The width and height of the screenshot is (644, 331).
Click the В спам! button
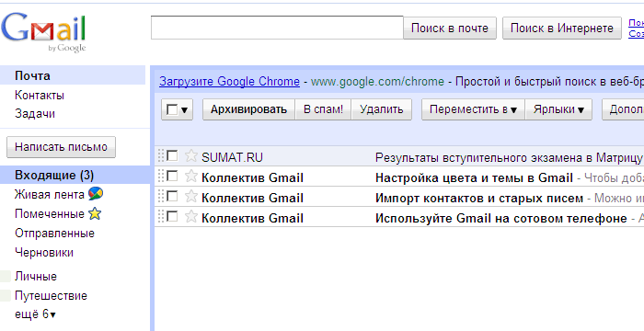(x=323, y=109)
